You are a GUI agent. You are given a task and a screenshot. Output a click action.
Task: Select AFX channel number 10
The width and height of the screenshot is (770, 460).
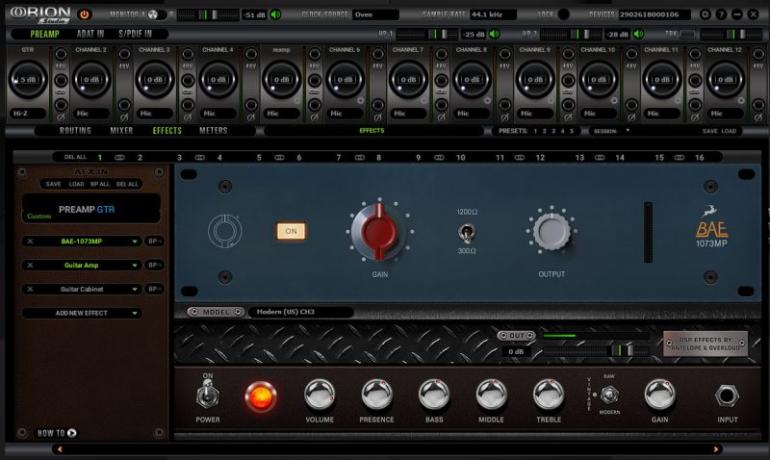pyautogui.click(x=460, y=158)
